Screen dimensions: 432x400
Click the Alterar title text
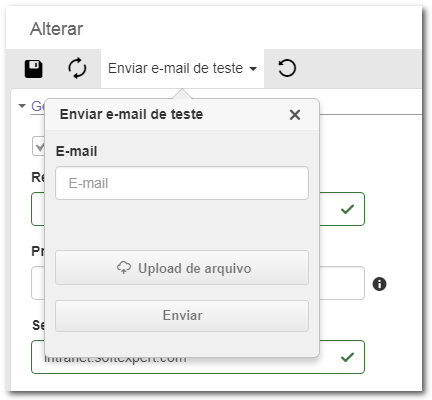pyautogui.click(x=57, y=29)
